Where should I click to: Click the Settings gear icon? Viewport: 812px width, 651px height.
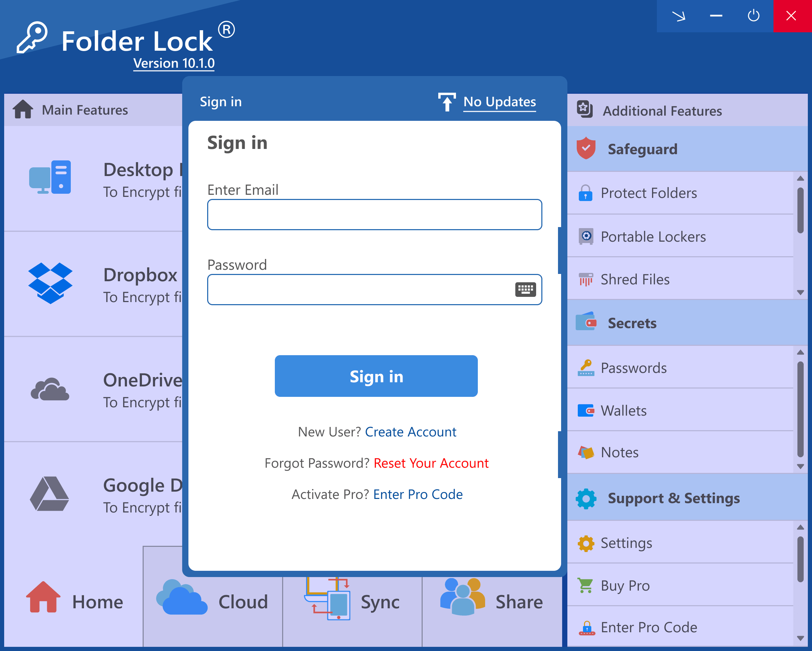(586, 543)
